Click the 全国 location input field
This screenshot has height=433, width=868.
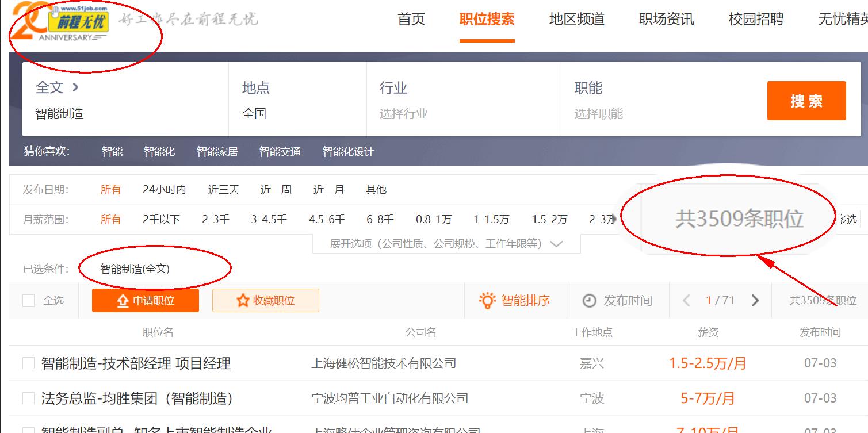[254, 113]
